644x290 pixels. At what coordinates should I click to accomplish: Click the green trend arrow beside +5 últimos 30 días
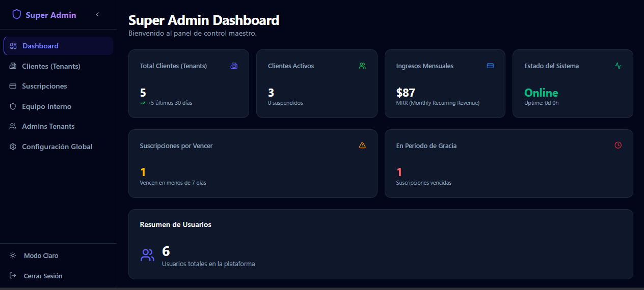143,103
